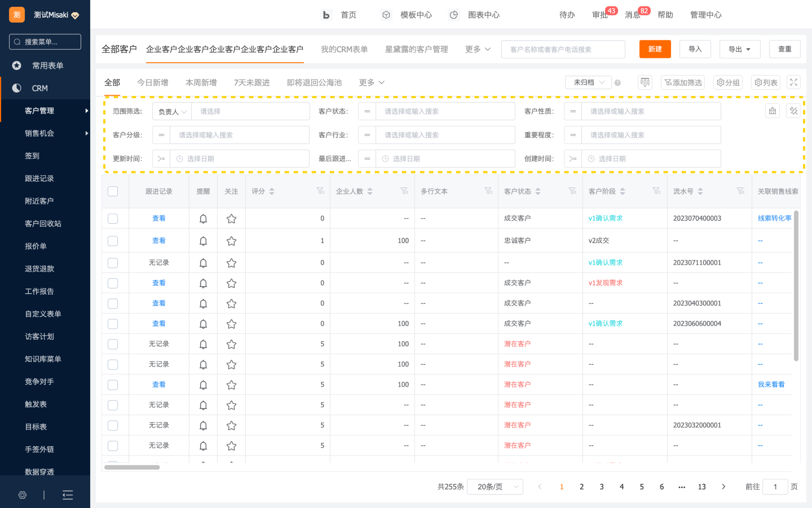This screenshot has height=508, width=812.
Task: Check the checkbox for the 2023040300001 row
Action: [113, 303]
